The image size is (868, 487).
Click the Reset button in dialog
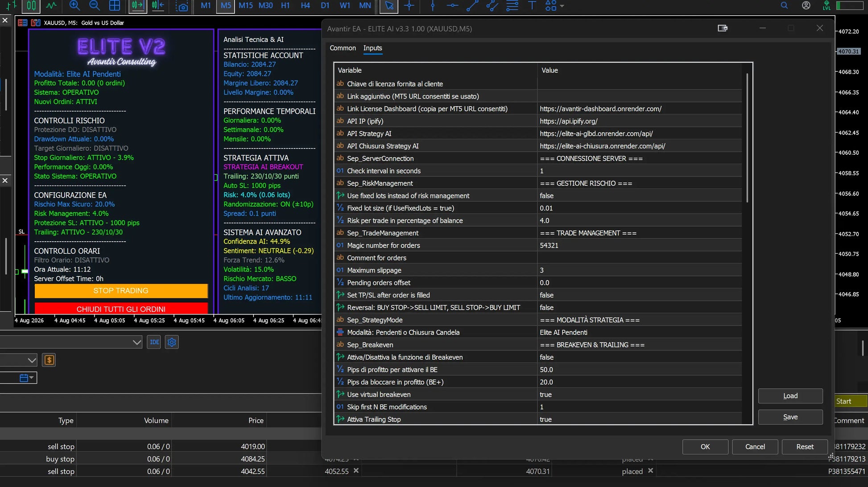coord(805,446)
